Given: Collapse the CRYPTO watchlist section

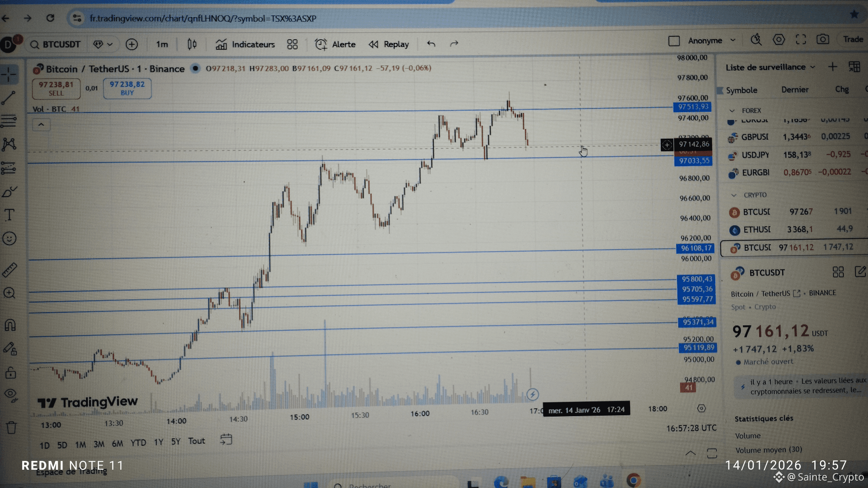Looking at the screenshot, I should click(734, 195).
